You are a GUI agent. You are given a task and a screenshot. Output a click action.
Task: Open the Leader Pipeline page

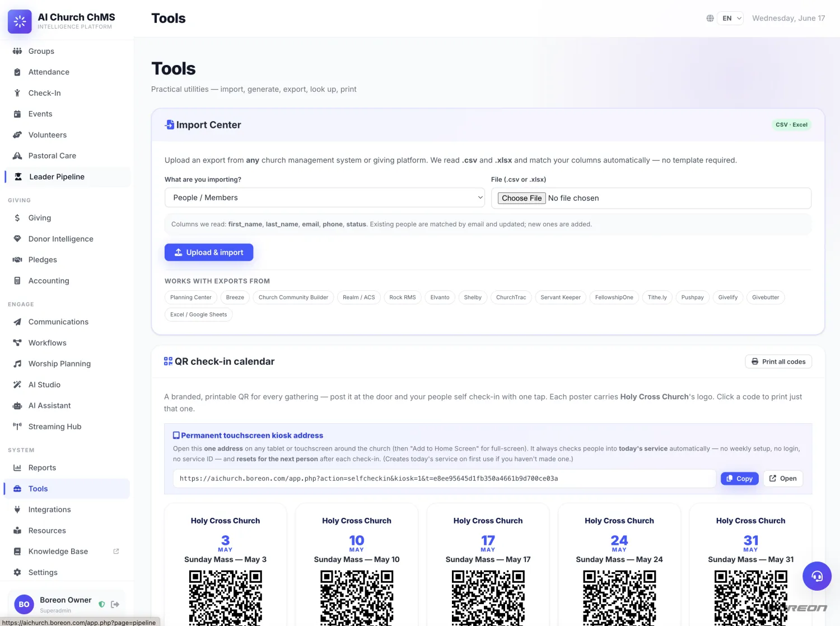tap(67, 177)
